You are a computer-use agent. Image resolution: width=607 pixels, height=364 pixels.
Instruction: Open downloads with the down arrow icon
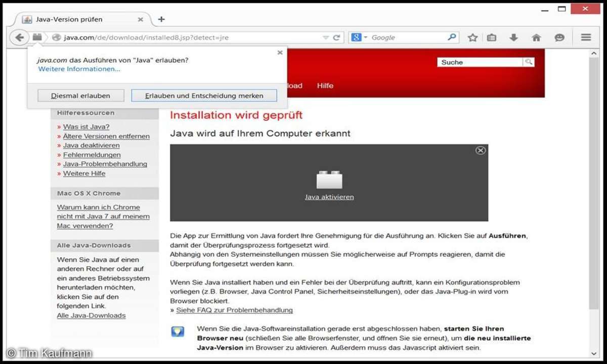coord(513,37)
